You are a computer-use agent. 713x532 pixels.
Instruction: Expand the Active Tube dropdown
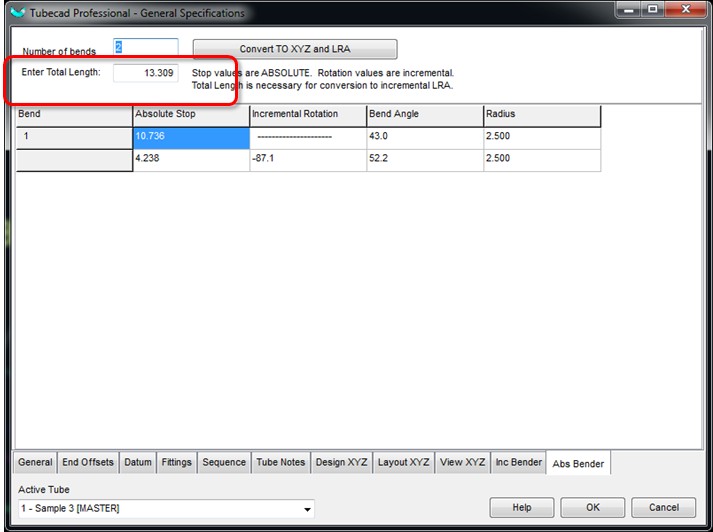(x=308, y=509)
